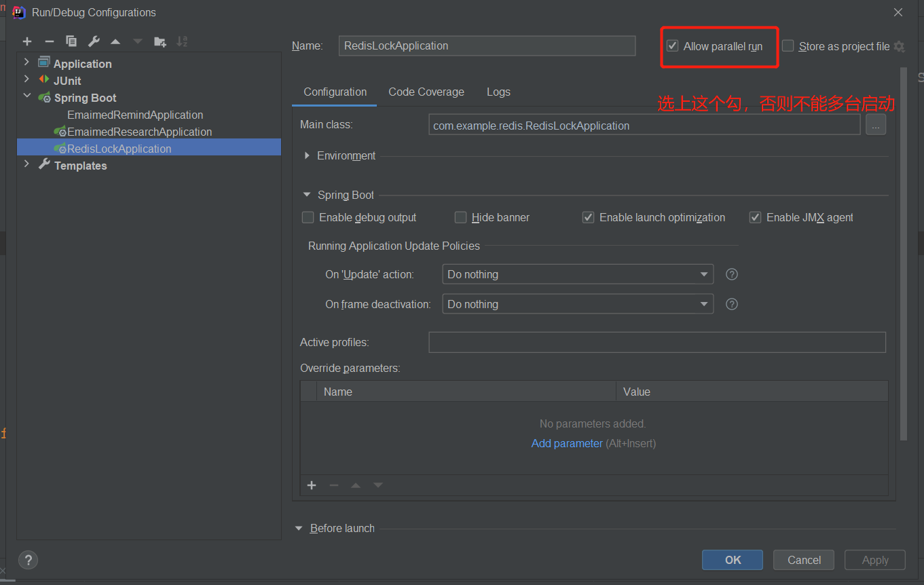Show the help icon for On 'Update' action
The height and width of the screenshot is (585, 924).
(732, 274)
